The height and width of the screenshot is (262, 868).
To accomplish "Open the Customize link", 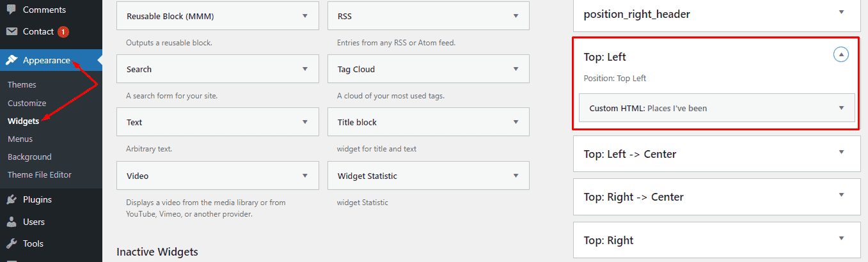I will pos(27,103).
